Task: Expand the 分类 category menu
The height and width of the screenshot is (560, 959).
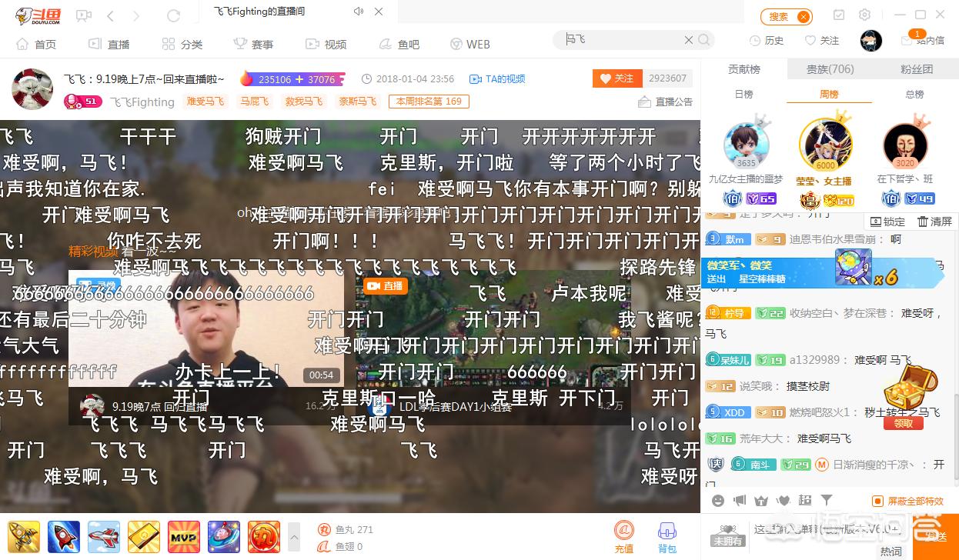Action: click(x=182, y=44)
